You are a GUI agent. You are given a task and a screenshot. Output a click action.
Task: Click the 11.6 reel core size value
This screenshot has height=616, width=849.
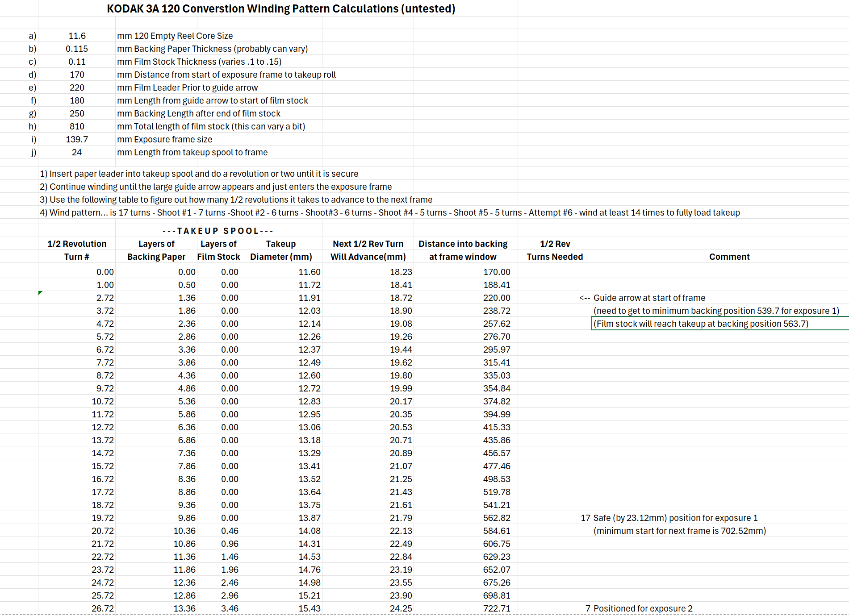(x=77, y=36)
